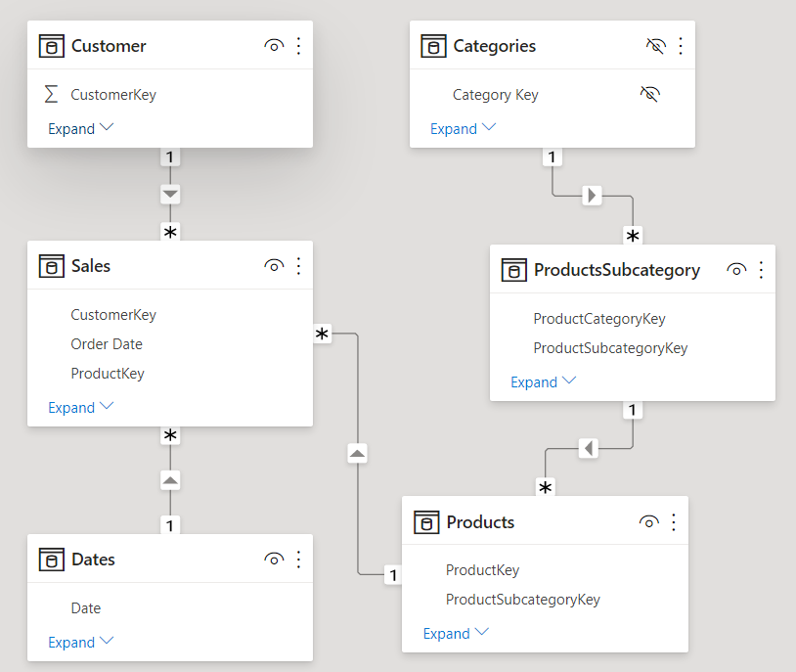The height and width of the screenshot is (672, 796).
Task: Select the Order Date field in Sales
Action: tap(107, 344)
